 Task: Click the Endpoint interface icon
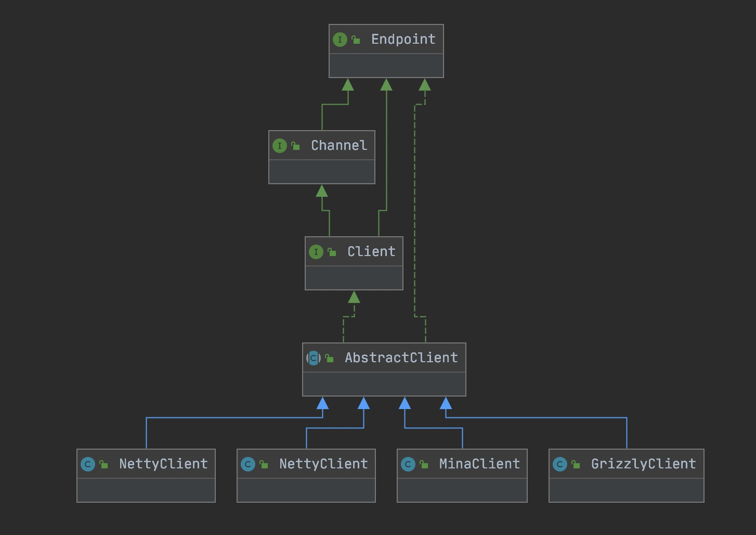click(340, 40)
